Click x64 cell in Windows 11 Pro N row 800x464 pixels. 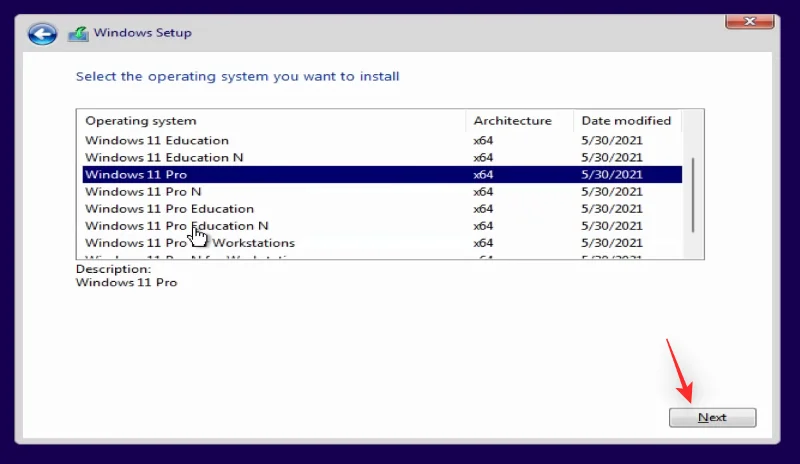[483, 191]
